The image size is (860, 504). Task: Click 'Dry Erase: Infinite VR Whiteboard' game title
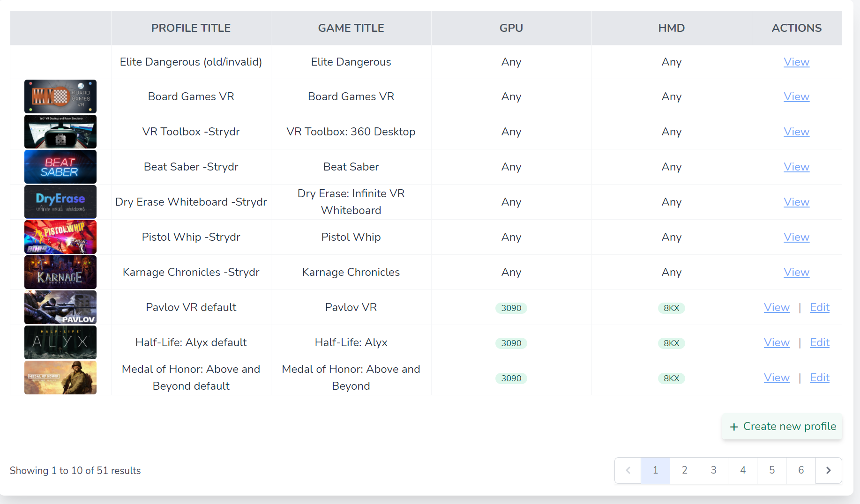[x=351, y=202]
